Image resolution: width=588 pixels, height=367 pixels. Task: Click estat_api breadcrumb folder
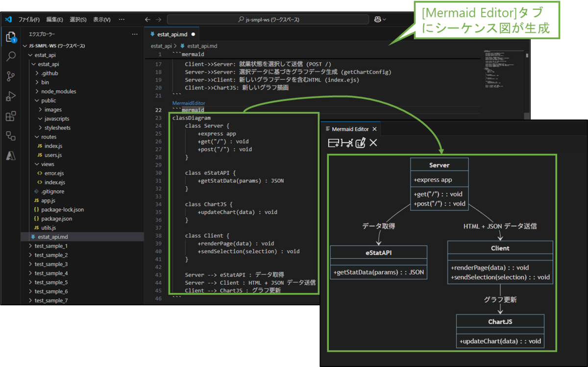click(x=161, y=46)
